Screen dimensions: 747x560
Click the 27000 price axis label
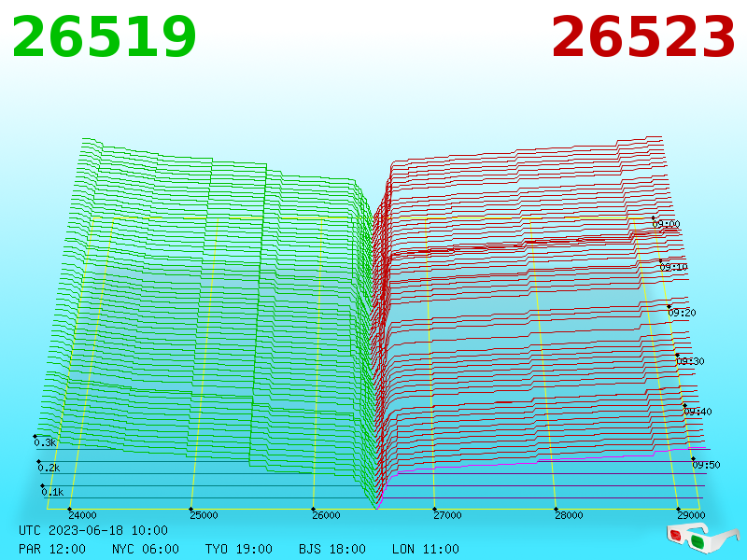tap(447, 515)
